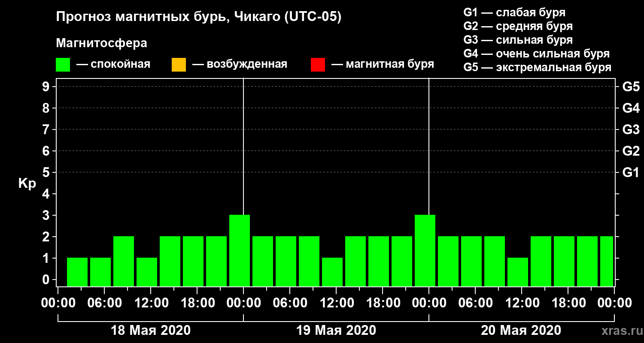Click the '— спокойная' legend label
The width and height of the screenshot is (644, 343).
pos(113,64)
